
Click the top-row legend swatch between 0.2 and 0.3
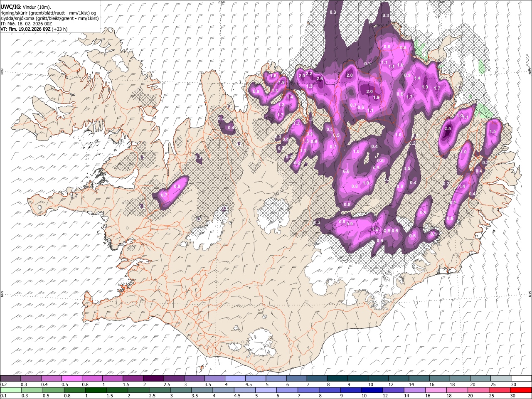click(11, 379)
